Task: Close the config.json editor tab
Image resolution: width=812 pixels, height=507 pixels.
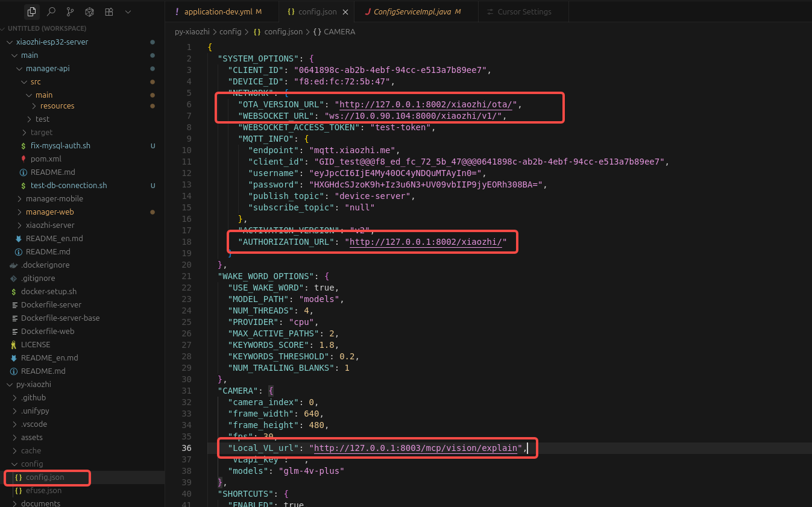Action: (345, 11)
